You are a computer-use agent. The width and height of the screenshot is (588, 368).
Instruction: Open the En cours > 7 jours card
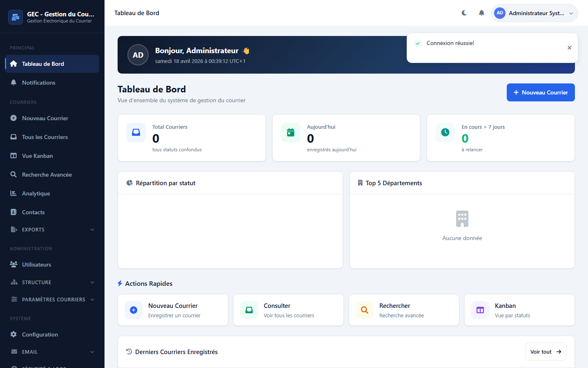(500, 138)
